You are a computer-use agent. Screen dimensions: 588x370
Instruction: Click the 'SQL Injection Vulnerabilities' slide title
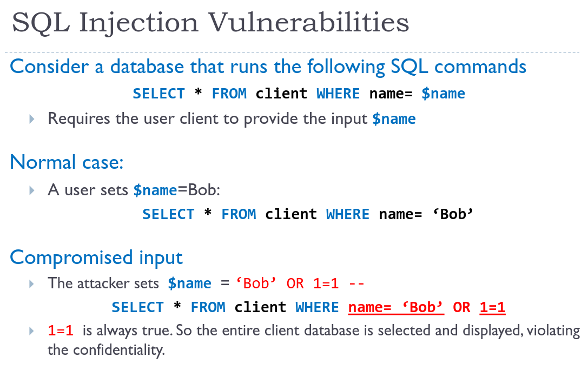pyautogui.click(x=210, y=23)
